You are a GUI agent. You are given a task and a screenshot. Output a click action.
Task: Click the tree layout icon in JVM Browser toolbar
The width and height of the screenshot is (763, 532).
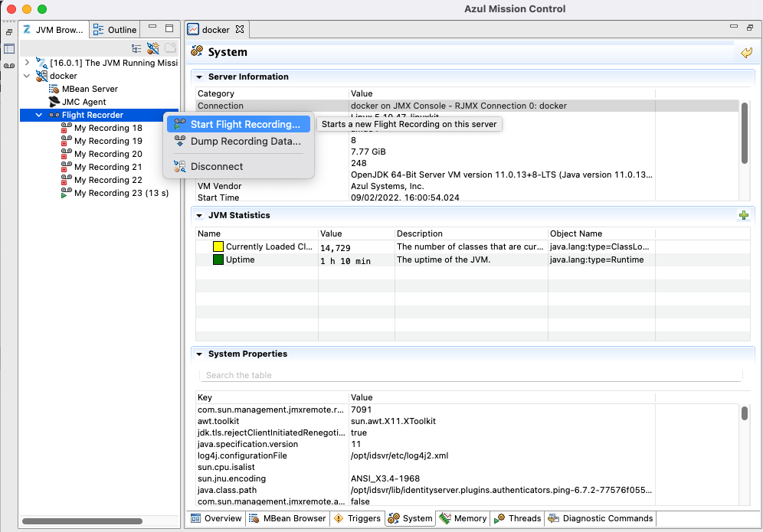(136, 47)
